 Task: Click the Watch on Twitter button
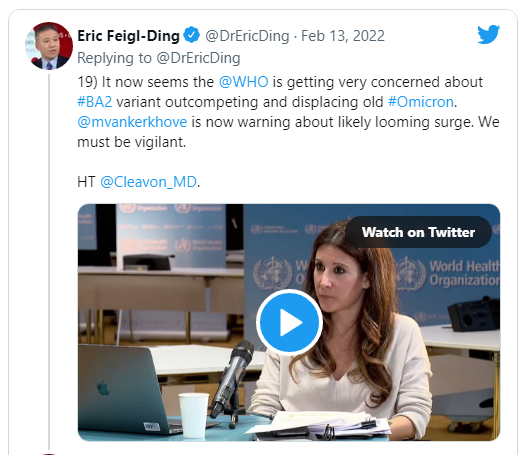pos(419,232)
